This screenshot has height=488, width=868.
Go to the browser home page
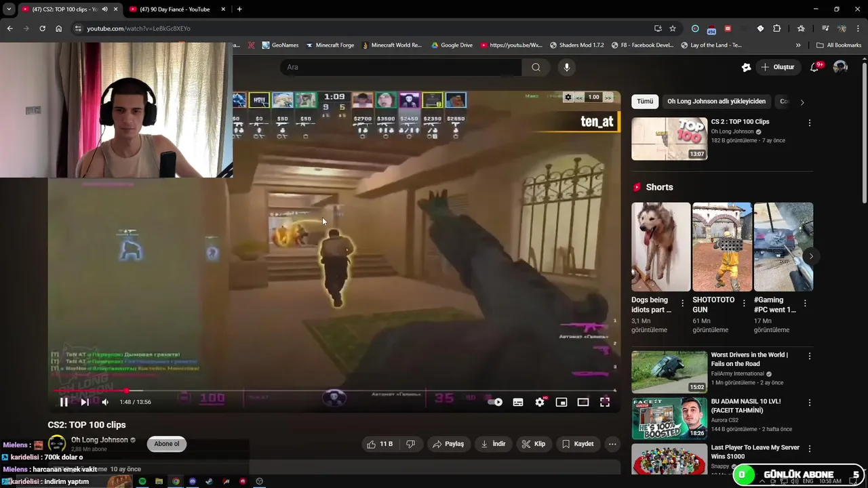click(58, 28)
